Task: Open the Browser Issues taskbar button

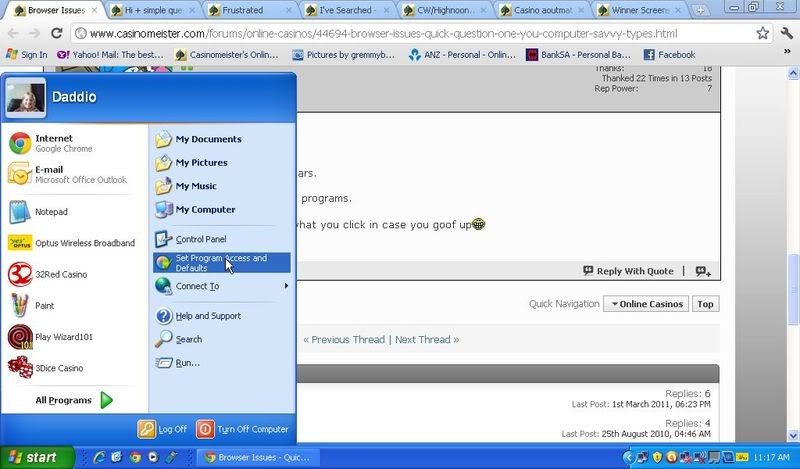Action: (258, 457)
